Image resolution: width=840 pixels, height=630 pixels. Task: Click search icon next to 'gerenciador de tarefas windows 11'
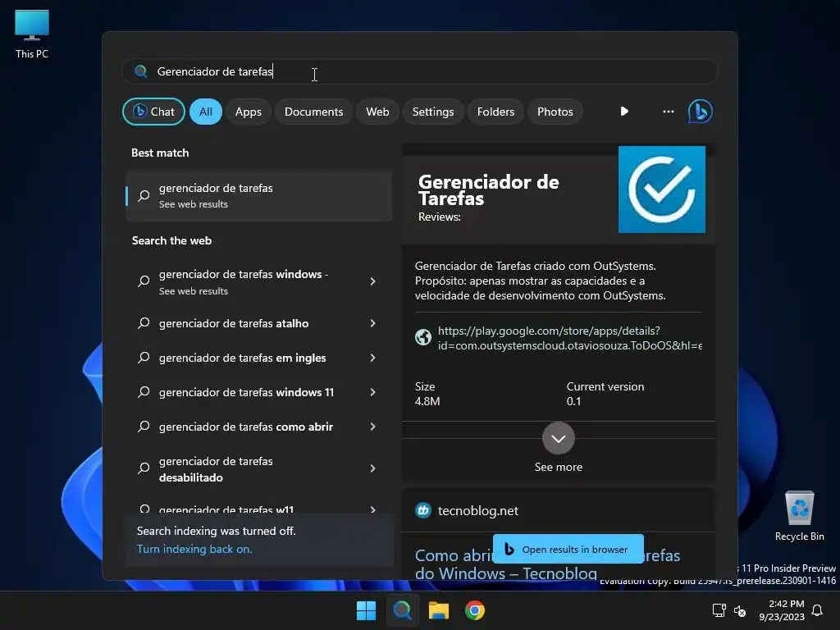[x=144, y=392]
